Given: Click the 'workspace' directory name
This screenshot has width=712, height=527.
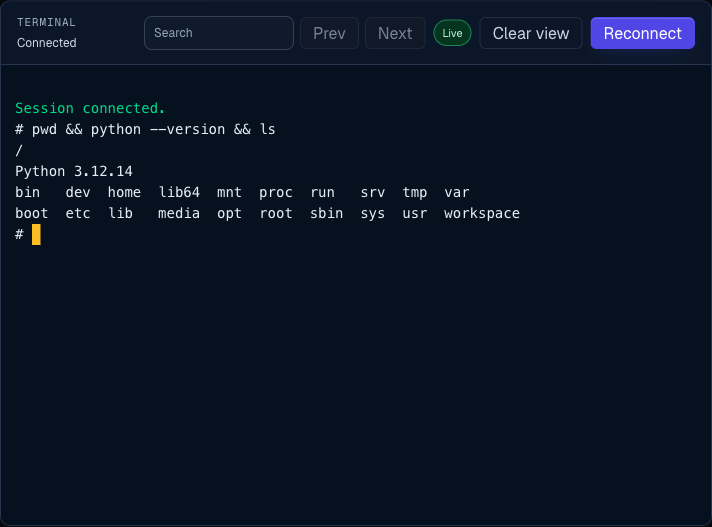Looking at the screenshot, I should [482, 214].
